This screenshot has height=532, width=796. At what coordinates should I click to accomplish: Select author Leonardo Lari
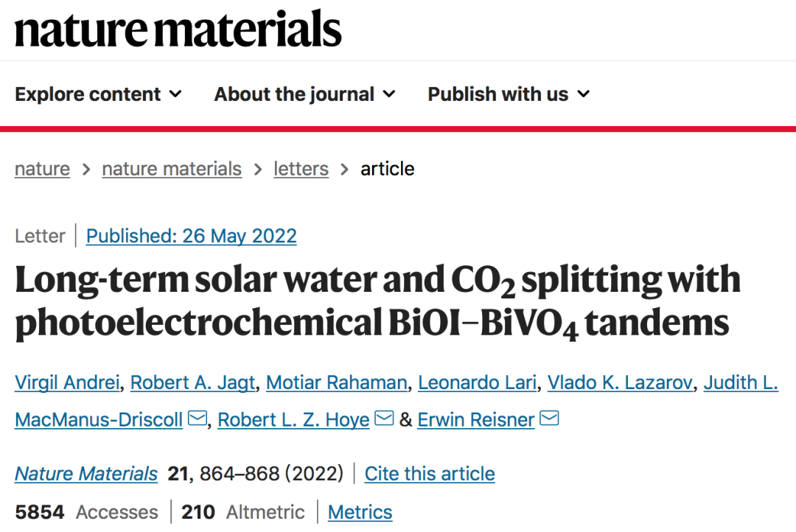tap(477, 382)
